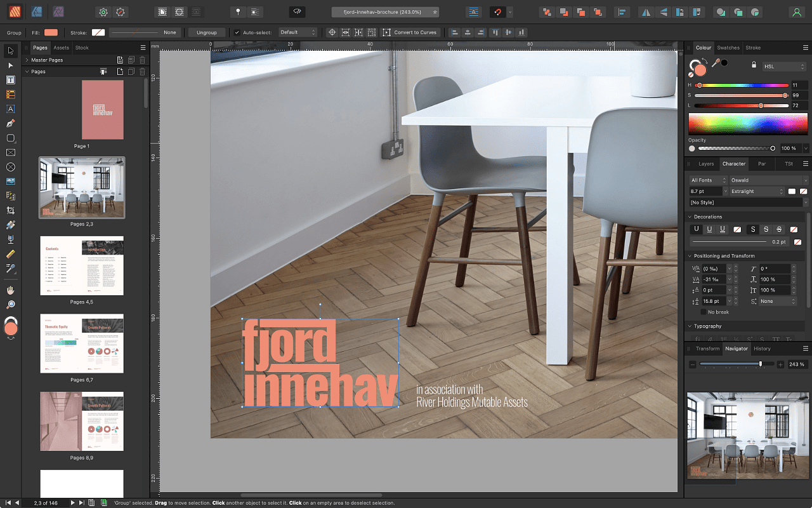
Task: Toggle the Preview Mode button
Action: tap(298, 12)
